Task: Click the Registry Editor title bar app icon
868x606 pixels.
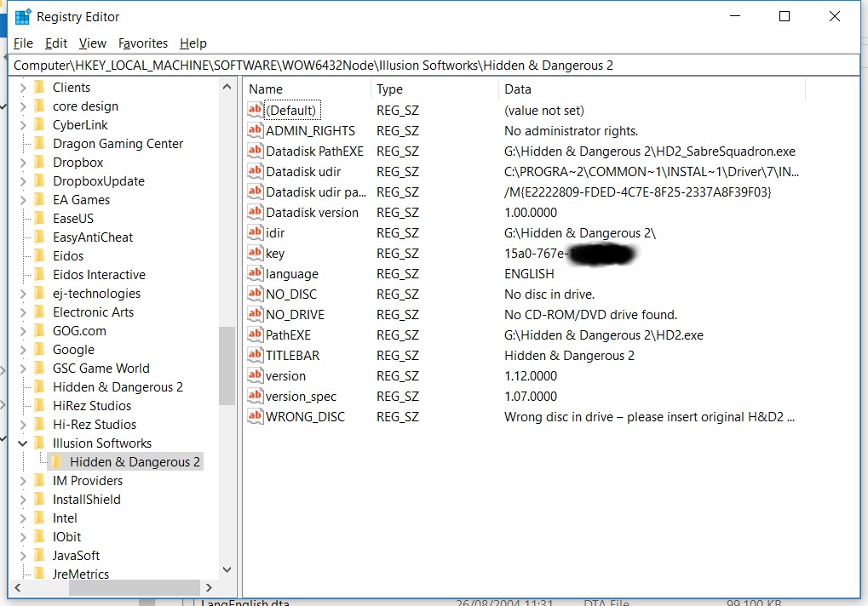Action: pos(23,16)
